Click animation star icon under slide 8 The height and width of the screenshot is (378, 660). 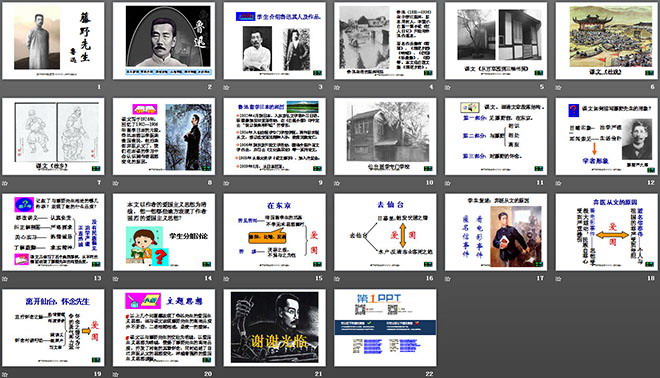pos(116,183)
